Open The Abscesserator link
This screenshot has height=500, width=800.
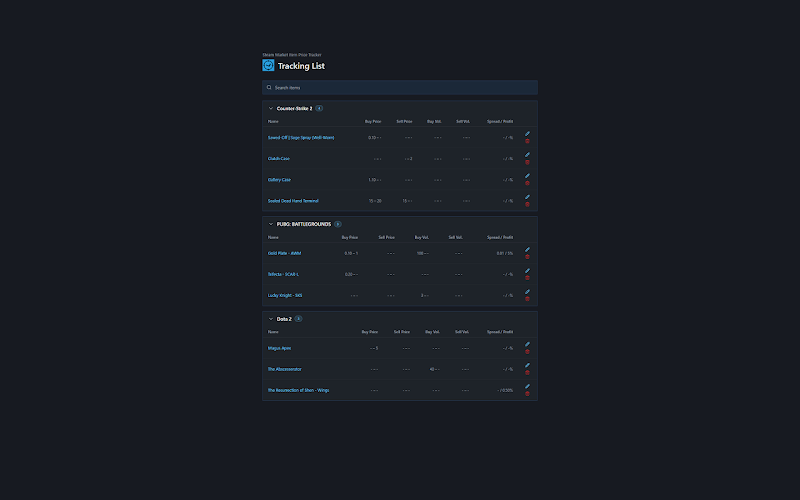pos(285,369)
